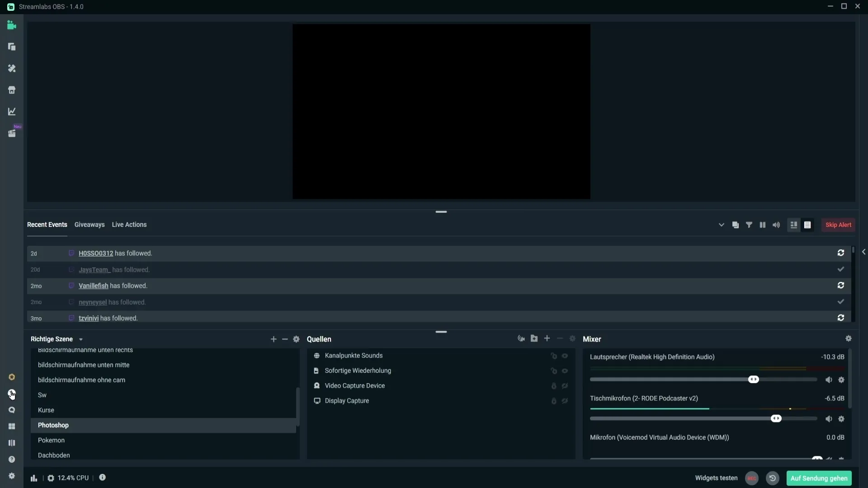Open the Dashboard analytics graph icon
Image resolution: width=868 pixels, height=488 pixels.
pos(12,112)
